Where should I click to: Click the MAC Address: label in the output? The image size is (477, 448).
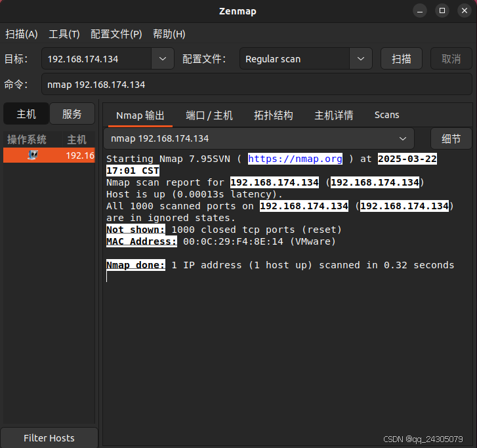pos(142,241)
